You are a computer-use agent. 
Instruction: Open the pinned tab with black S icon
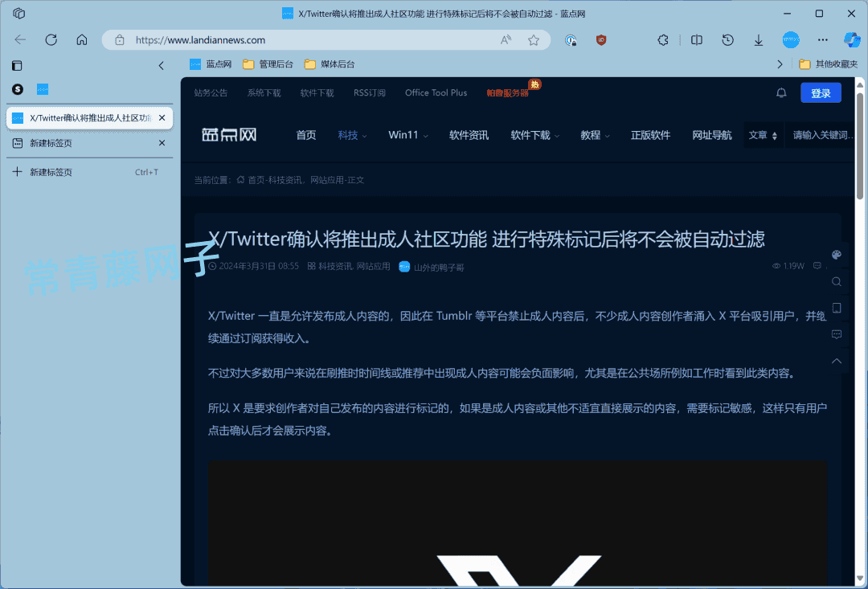pos(18,89)
